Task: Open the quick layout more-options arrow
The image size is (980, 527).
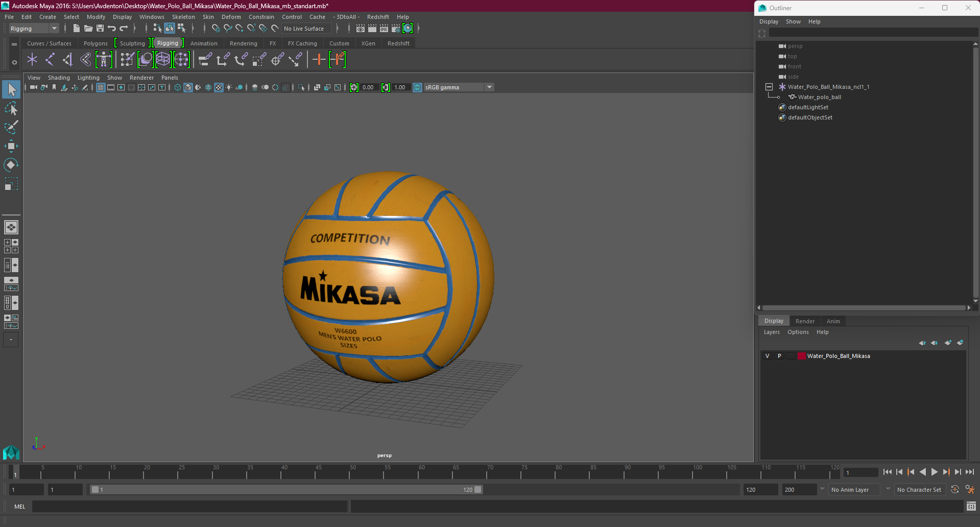Action: [11, 340]
